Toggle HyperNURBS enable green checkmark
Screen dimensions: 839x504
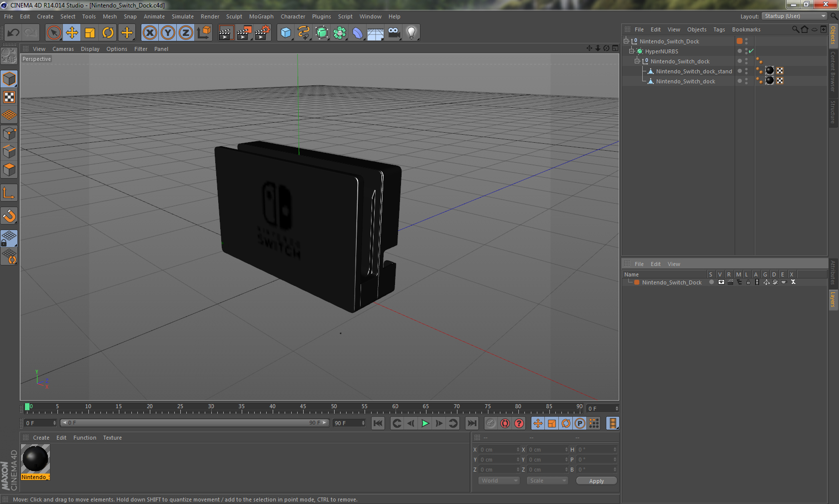(751, 51)
